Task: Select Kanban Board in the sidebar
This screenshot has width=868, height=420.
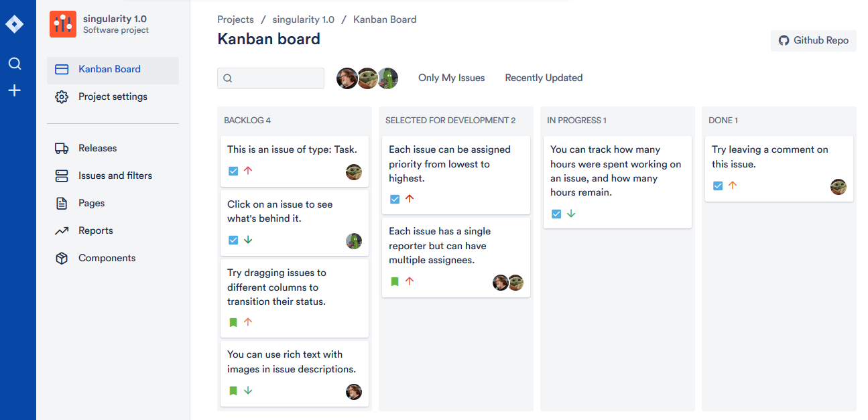Action: pyautogui.click(x=109, y=69)
